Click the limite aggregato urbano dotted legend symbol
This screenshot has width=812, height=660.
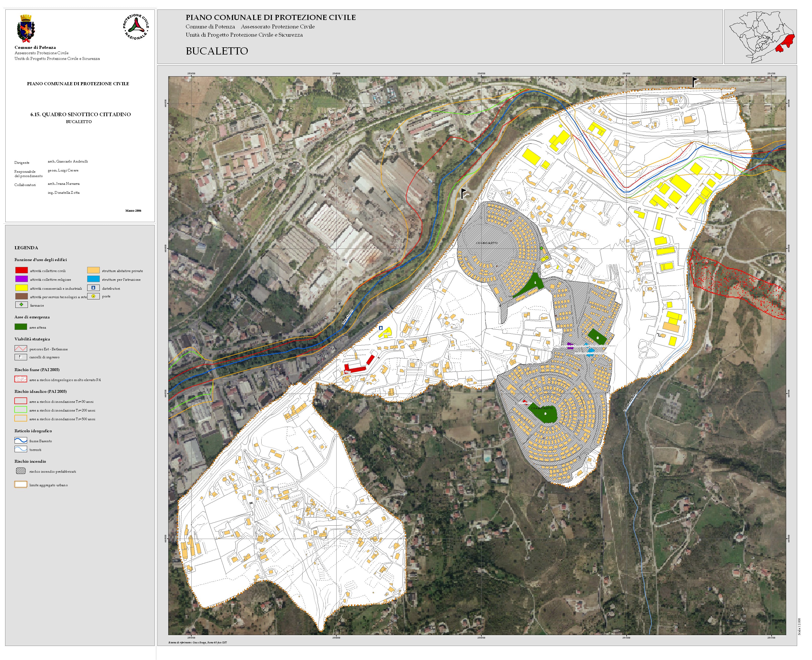[21, 485]
